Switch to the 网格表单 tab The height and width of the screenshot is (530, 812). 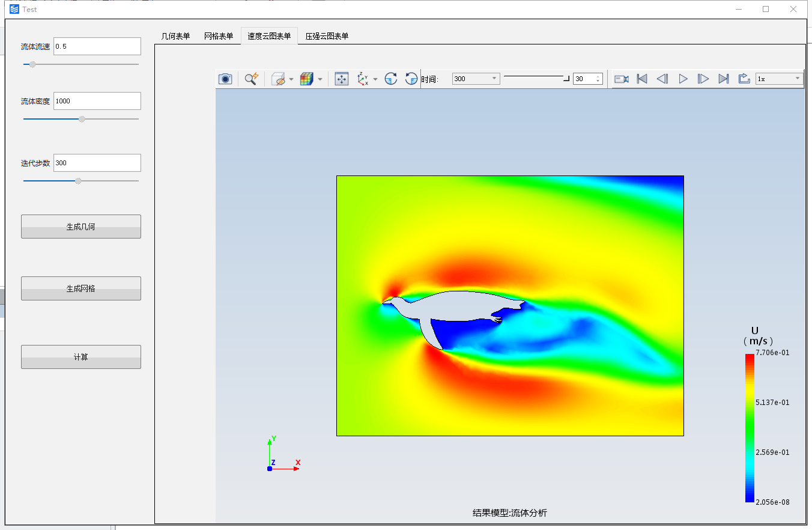[x=219, y=36]
